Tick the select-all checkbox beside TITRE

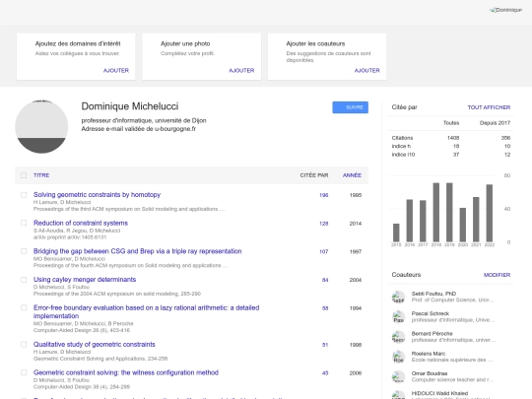[24, 175]
